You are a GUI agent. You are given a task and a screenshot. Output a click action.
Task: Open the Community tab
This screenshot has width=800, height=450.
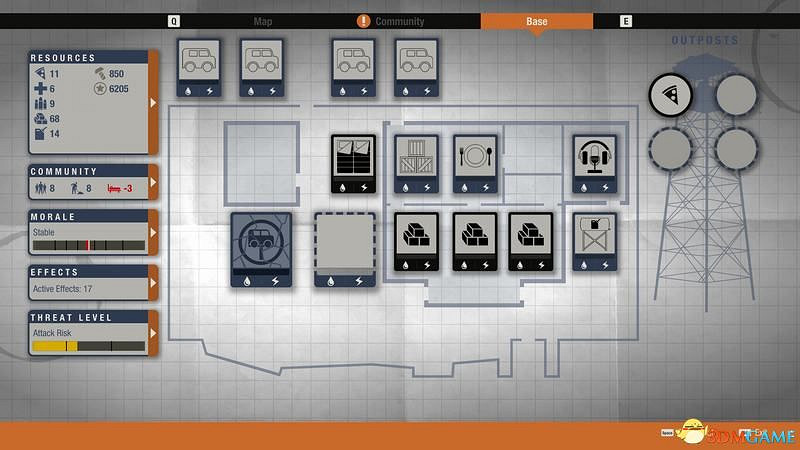399,21
